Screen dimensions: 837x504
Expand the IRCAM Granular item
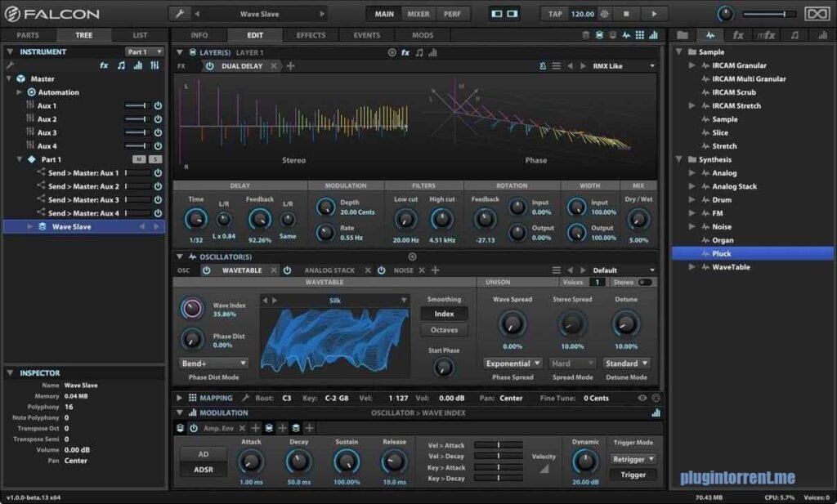pyautogui.click(x=692, y=65)
